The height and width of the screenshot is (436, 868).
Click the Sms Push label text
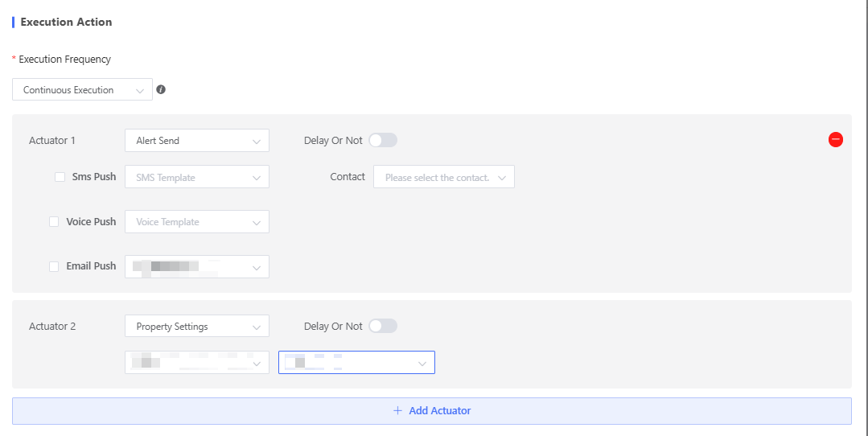coord(94,177)
